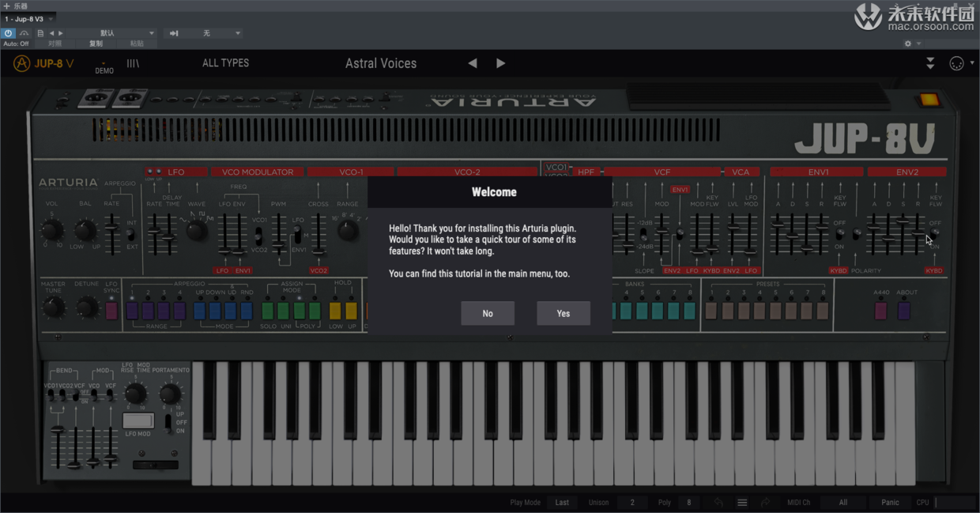
Task: Click the sidechain input icon
Action: (x=174, y=33)
